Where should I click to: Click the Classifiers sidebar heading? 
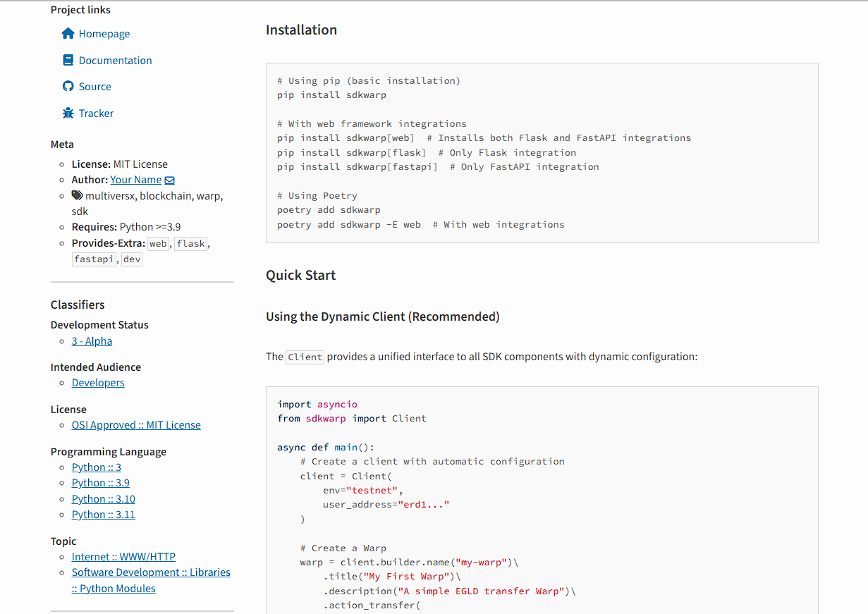(x=78, y=305)
